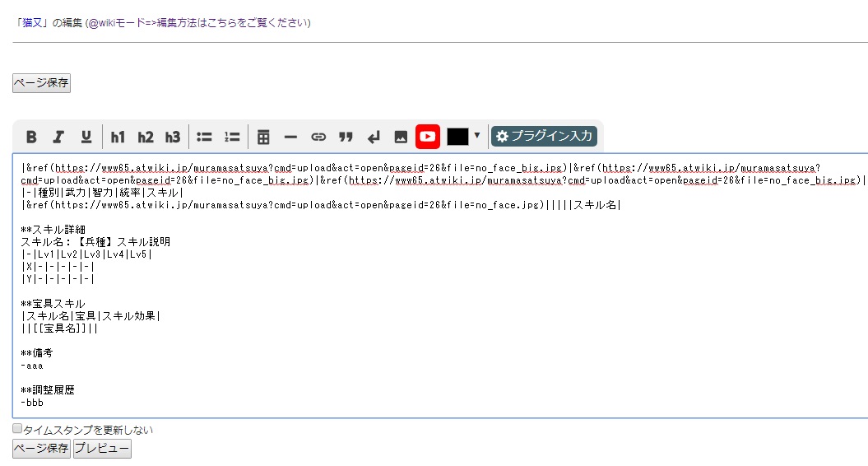868x466 pixels.
Task: Click プレビュー preview button
Action: click(102, 448)
